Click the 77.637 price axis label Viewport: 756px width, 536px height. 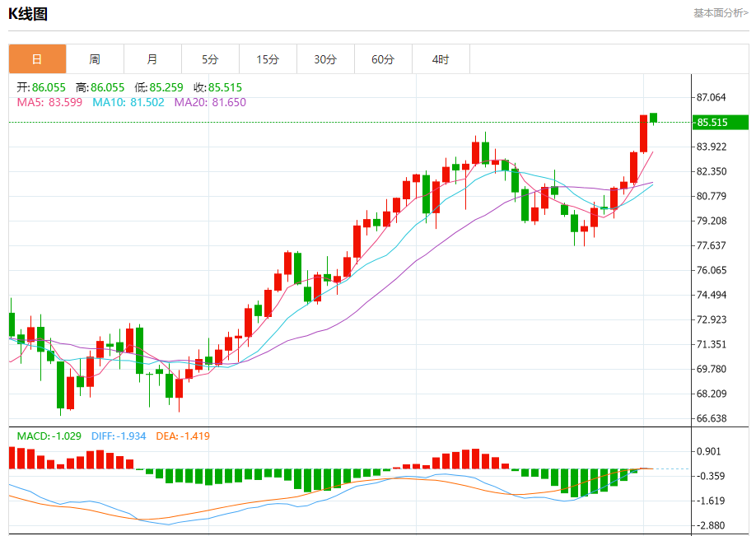[712, 245]
